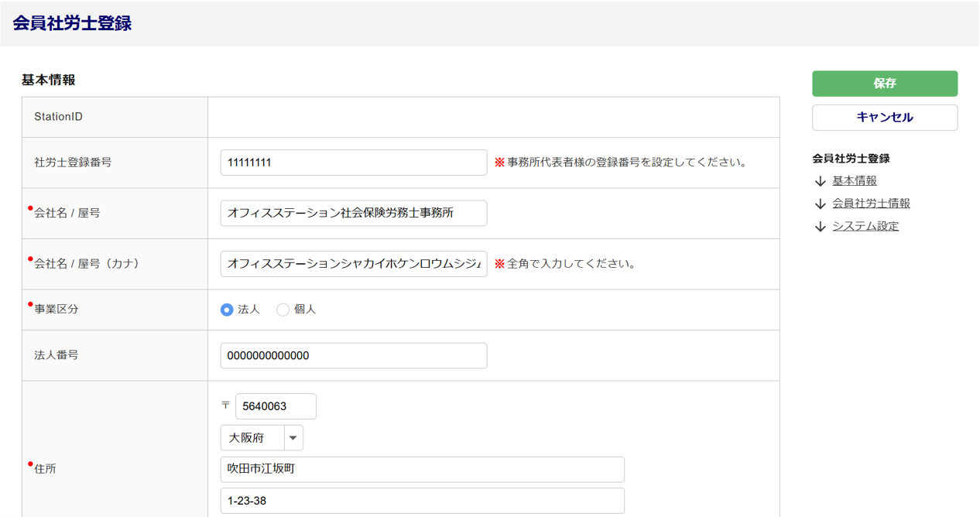The height and width of the screenshot is (517, 980).
Task: Click the postal code field showing 5640063
Action: 276,406
